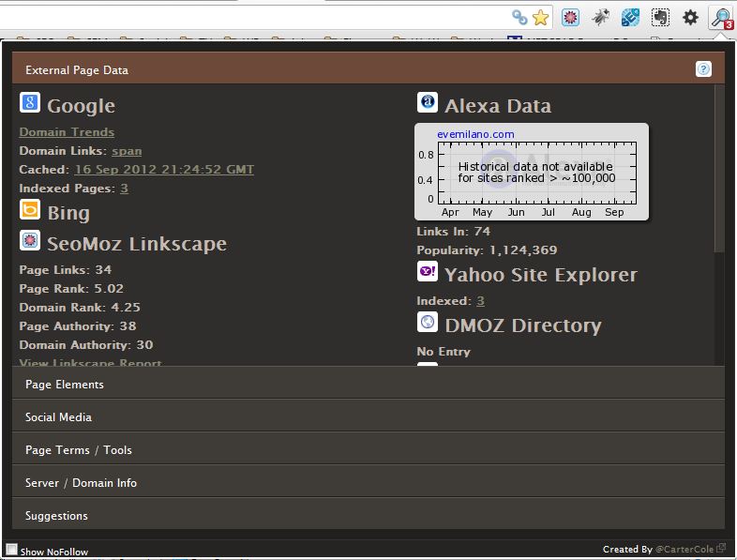
Task: Open the SEOmoz toolbar extension icon
Action: [x=570, y=18]
